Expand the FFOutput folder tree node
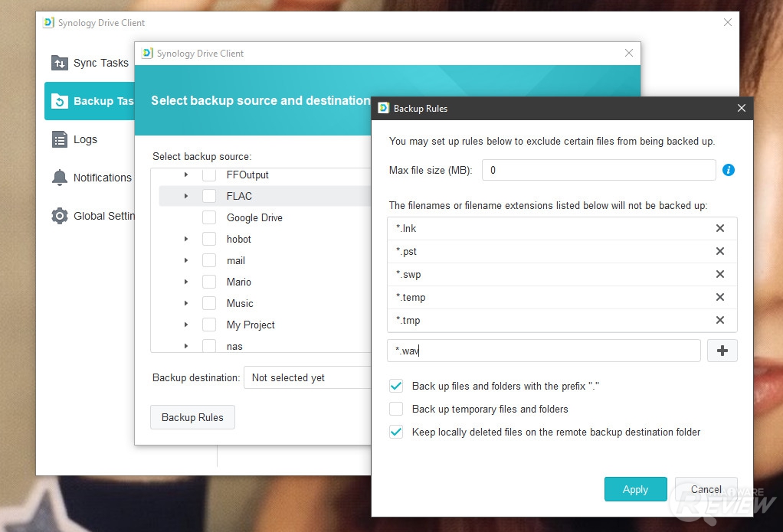The image size is (783, 532). [x=185, y=175]
